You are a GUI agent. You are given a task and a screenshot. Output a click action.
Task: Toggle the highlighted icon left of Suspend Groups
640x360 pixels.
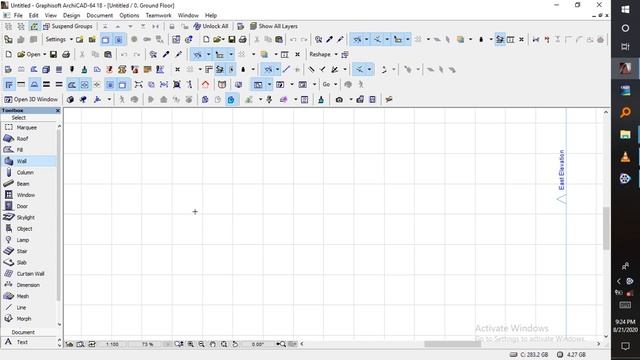click(34, 26)
